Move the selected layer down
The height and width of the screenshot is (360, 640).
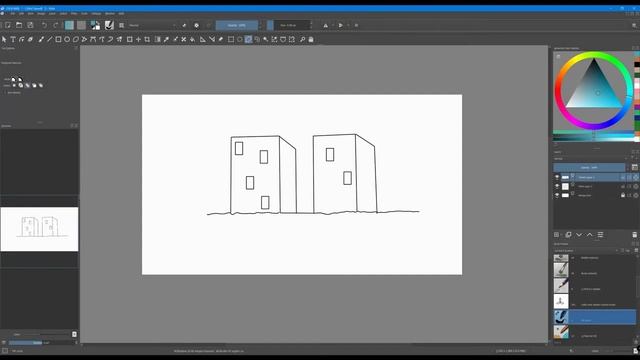(x=579, y=235)
